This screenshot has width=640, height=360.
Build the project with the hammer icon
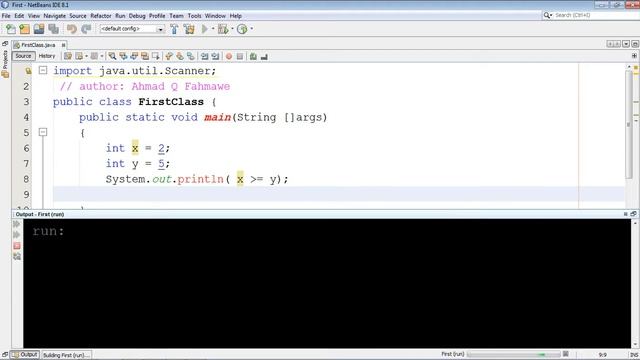pos(174,29)
